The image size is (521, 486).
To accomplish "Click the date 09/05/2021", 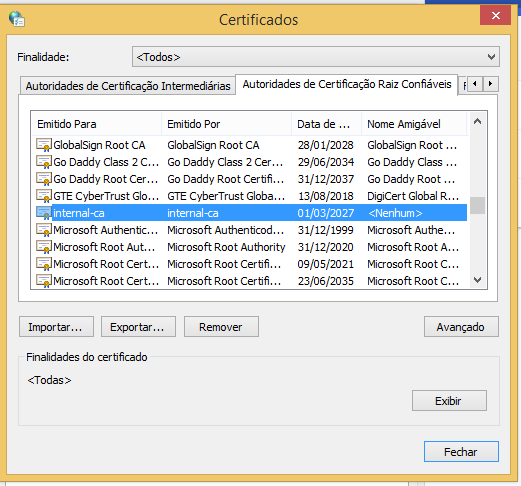I will tap(326, 264).
